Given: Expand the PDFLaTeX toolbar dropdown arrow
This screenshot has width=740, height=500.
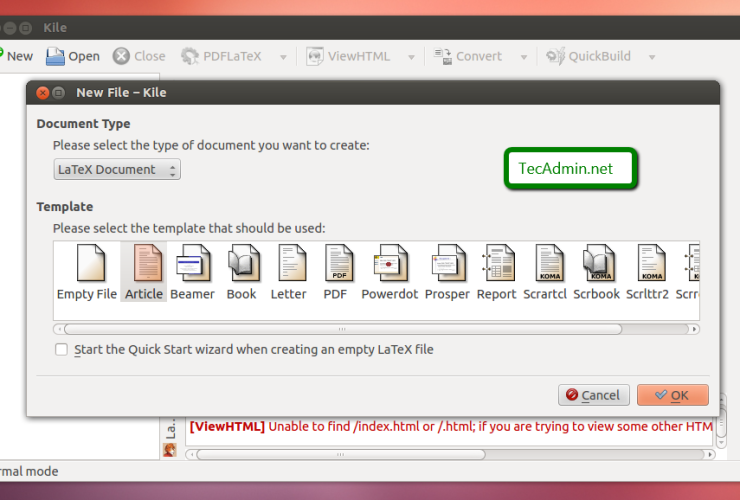Looking at the screenshot, I should 283,57.
